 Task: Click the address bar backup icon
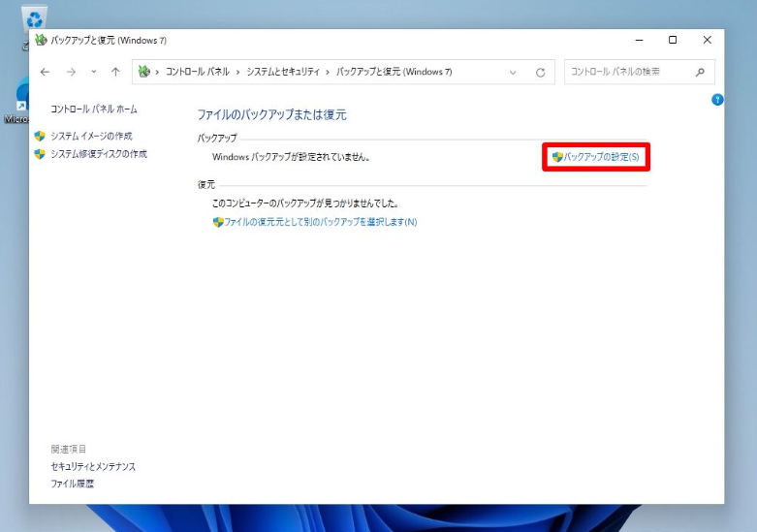pyautogui.click(x=143, y=72)
